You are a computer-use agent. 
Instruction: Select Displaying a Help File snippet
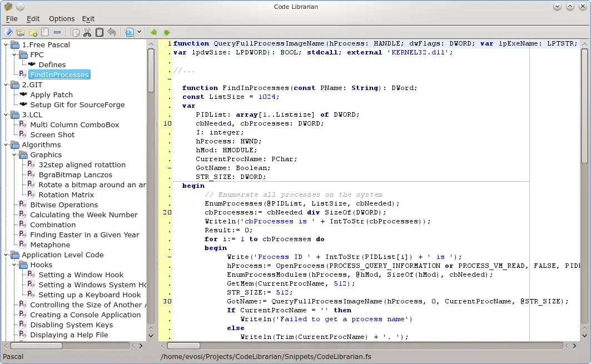tap(69, 335)
